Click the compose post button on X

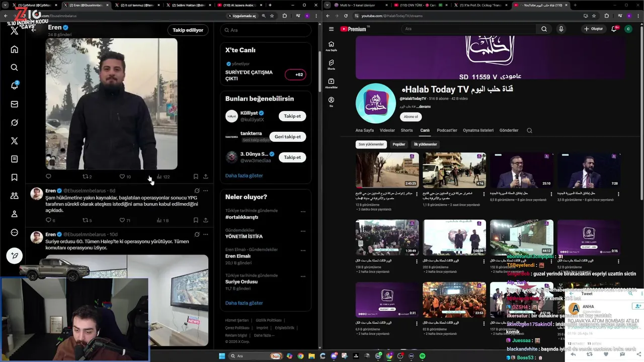coord(14,255)
